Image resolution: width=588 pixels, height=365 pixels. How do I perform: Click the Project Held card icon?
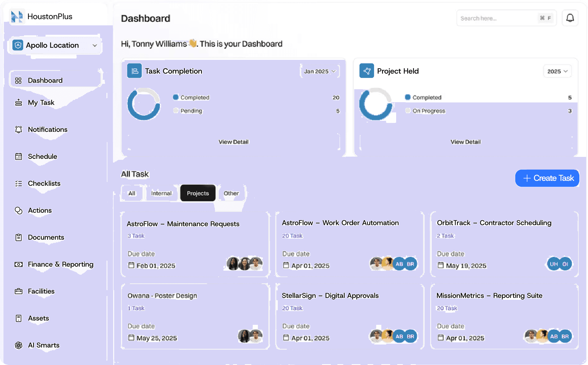coord(367,71)
